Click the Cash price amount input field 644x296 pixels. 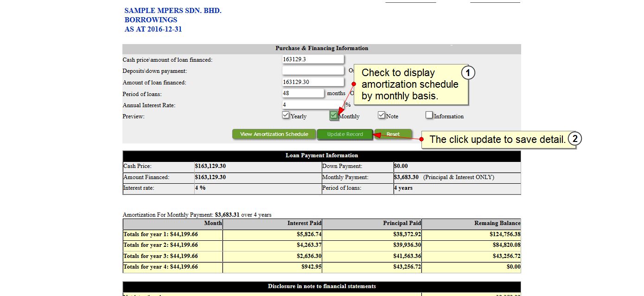tap(313, 59)
